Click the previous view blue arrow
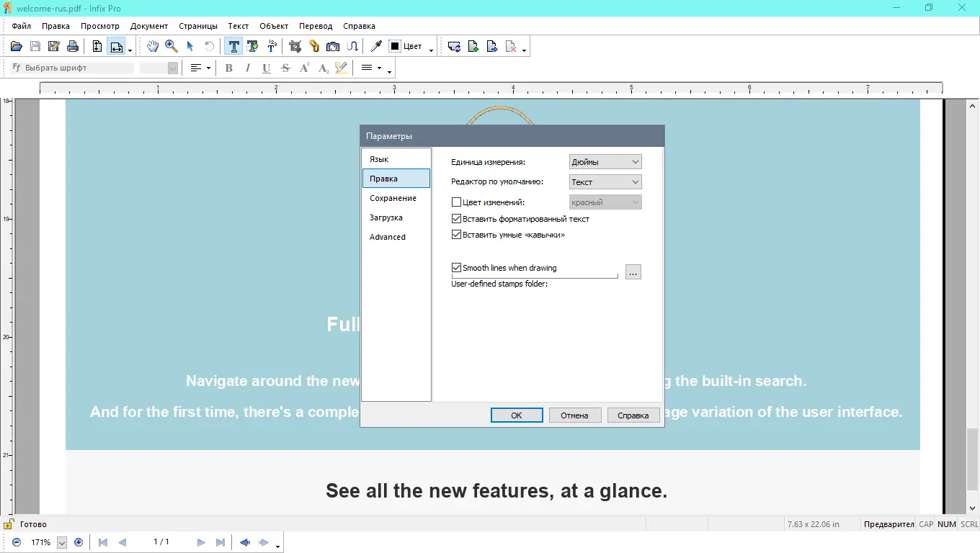The width and height of the screenshot is (980, 553). click(x=245, y=542)
